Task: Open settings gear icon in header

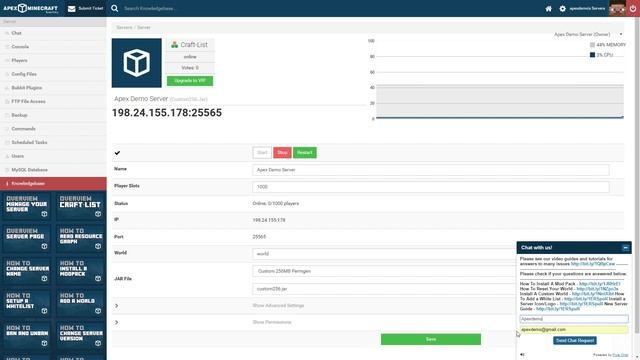Action: (562, 9)
